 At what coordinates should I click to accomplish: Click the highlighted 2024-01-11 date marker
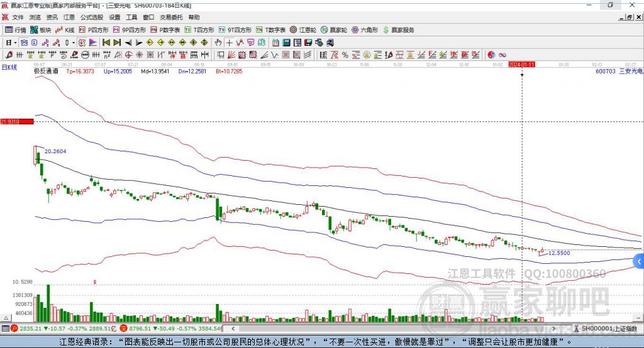tap(521, 65)
